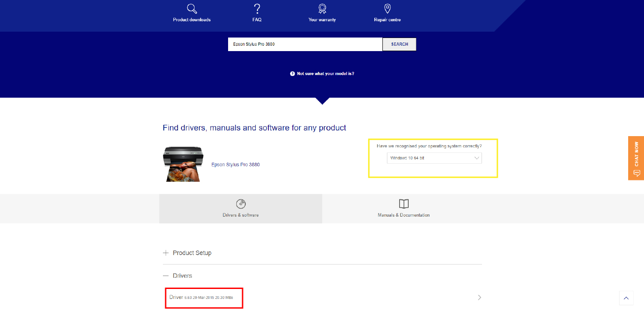Click the arrow chevron on Driver row
This screenshot has height=317, width=644.
[x=480, y=298]
